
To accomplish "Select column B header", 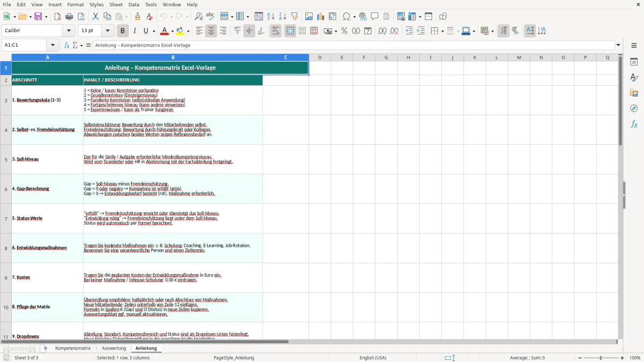I will pos(173,57).
